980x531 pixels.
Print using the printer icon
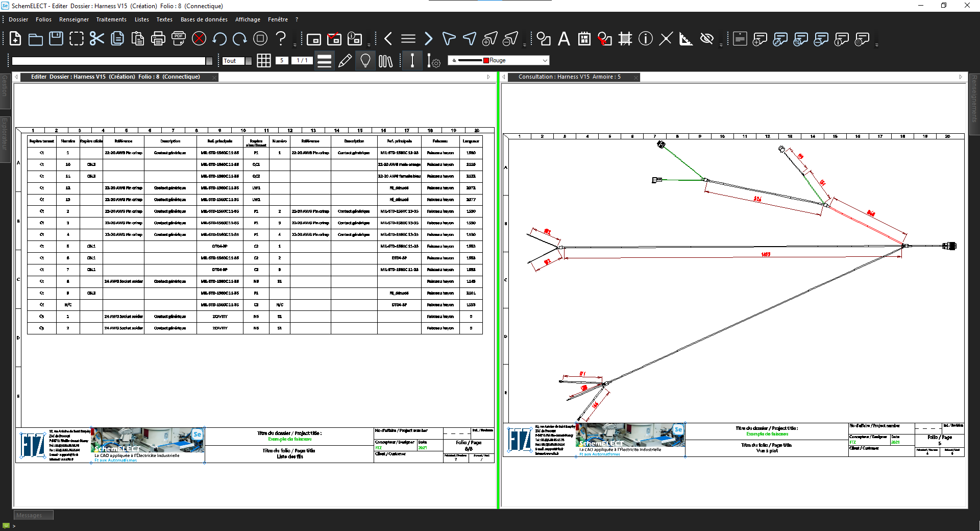[158, 39]
